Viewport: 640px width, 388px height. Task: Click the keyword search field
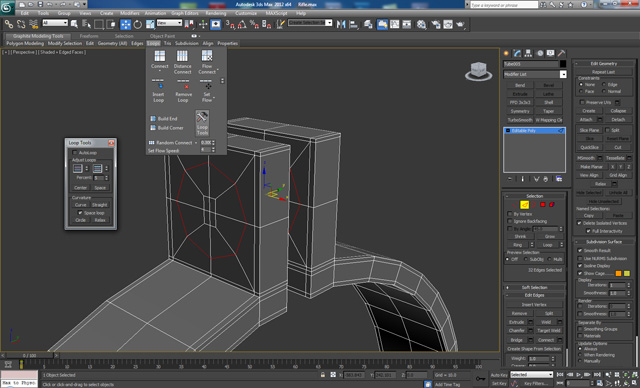[x=504, y=5]
